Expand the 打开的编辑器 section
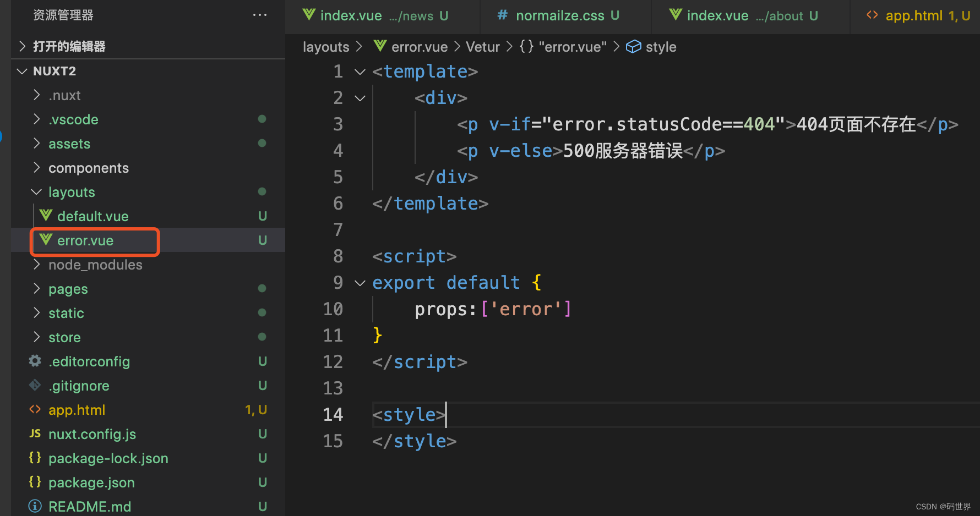The image size is (980, 516). [x=23, y=46]
